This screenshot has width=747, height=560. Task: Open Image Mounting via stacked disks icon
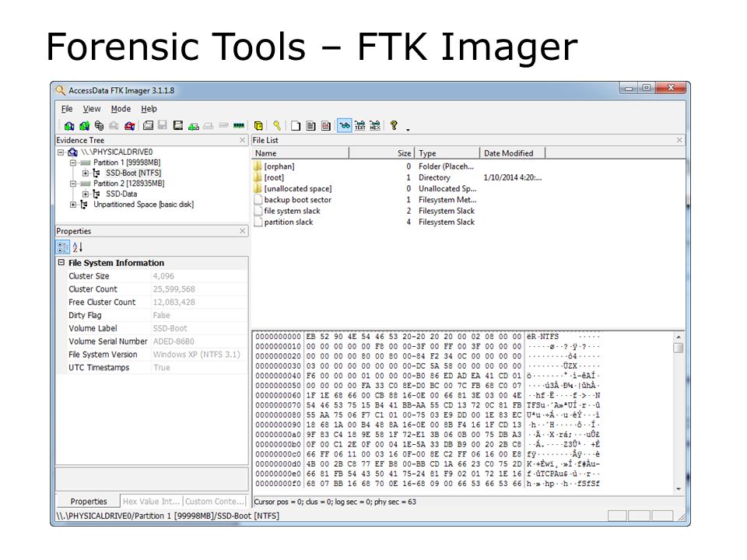[99, 126]
